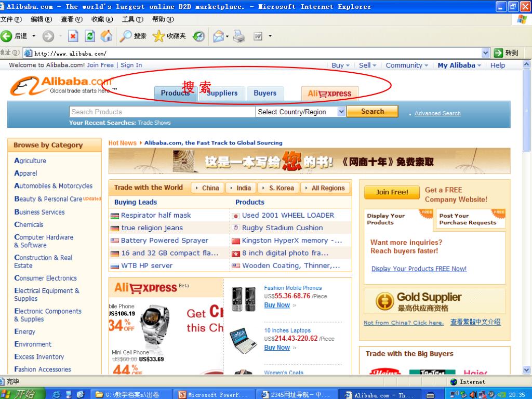Image resolution: width=532 pixels, height=399 pixels.
Task: Open the 查看(V) menu
Action: pyautogui.click(x=72, y=19)
